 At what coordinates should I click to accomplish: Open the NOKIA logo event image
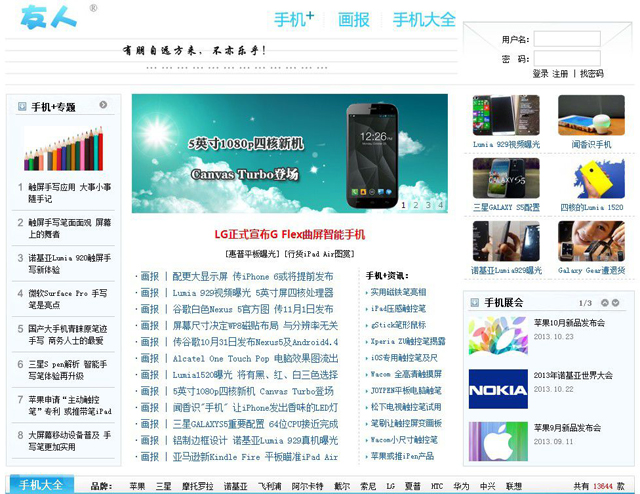click(x=498, y=389)
